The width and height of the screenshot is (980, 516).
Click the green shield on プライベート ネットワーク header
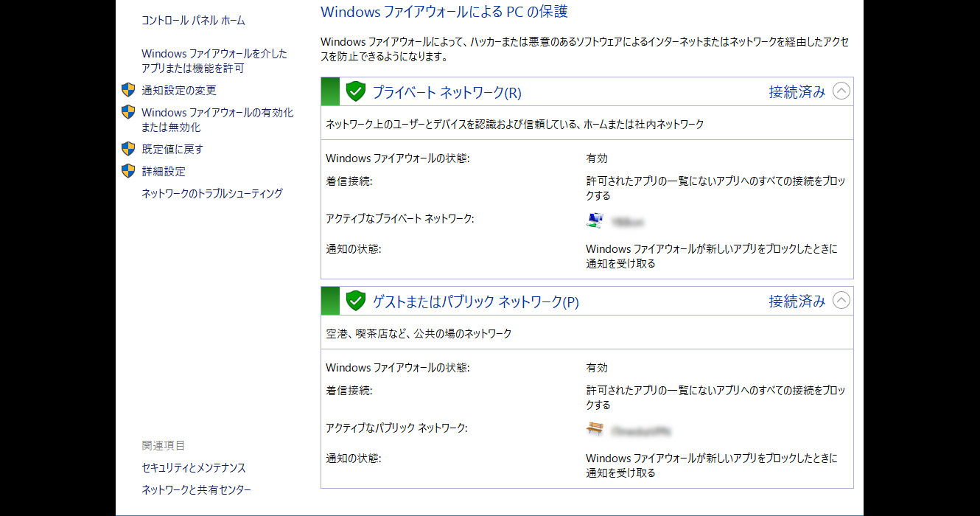356,92
